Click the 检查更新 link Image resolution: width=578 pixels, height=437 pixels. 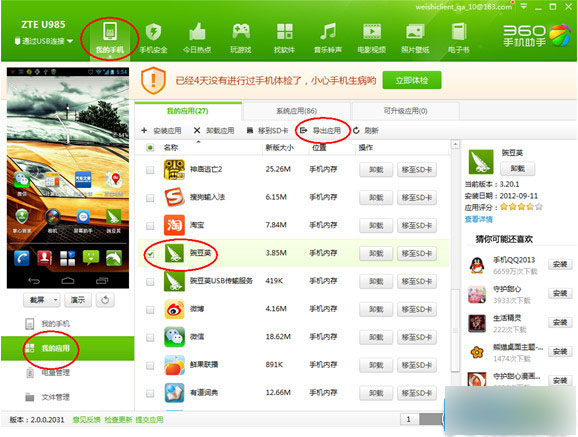[x=118, y=420]
